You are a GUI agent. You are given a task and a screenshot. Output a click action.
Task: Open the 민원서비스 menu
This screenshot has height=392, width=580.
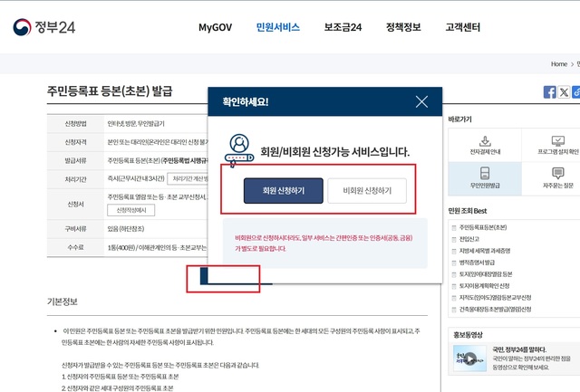coord(278,27)
